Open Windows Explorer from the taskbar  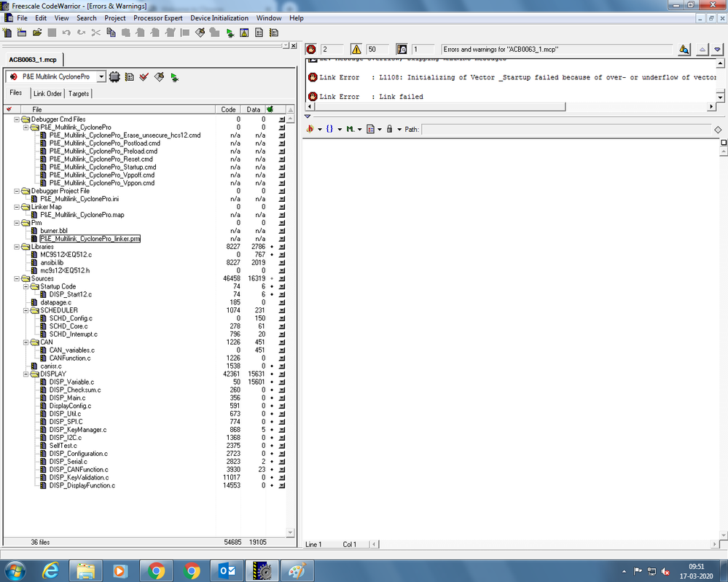[x=85, y=570]
